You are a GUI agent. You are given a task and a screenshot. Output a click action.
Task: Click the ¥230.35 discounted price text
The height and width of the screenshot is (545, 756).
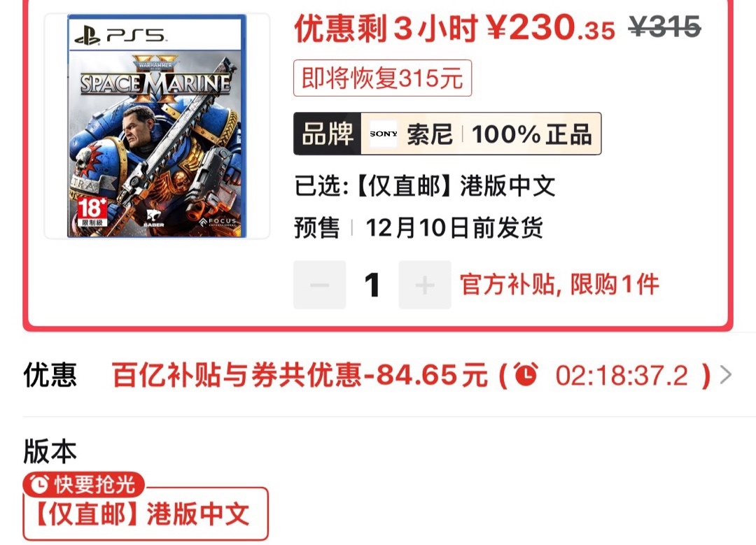tap(551, 28)
